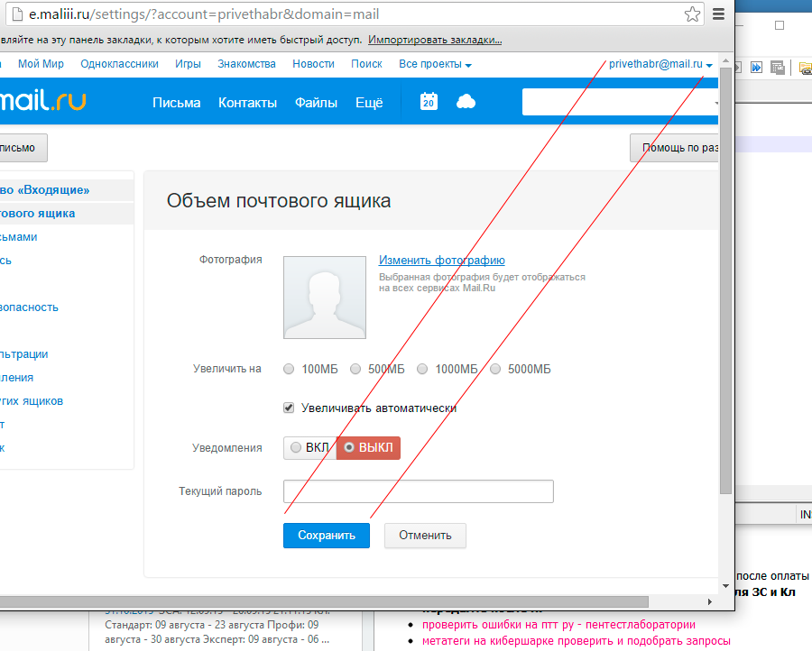Click the метатеги на кибершарке background link
Image resolution: width=812 pixels, height=651 pixels.
click(577, 641)
